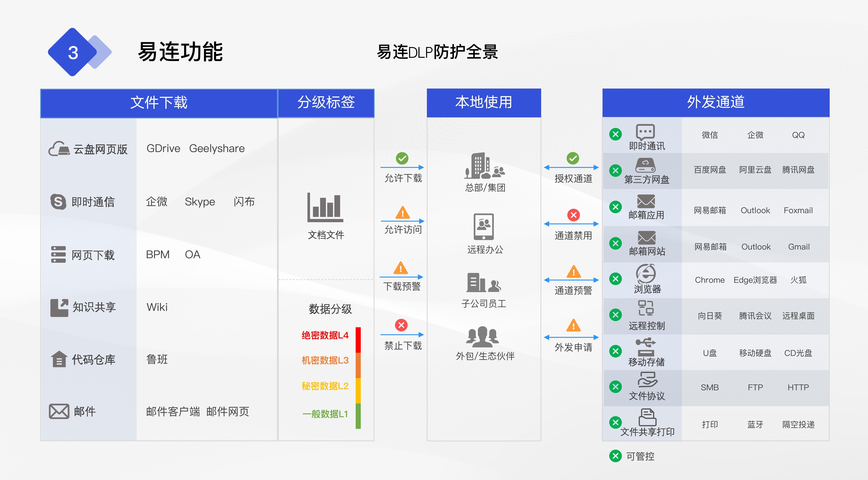Click the code repository house icon
This screenshot has width=868, height=480.
click(x=59, y=359)
